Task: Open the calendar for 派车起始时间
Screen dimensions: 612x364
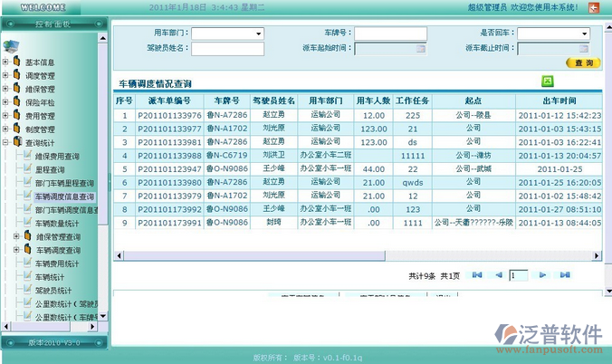Action: pos(420,49)
